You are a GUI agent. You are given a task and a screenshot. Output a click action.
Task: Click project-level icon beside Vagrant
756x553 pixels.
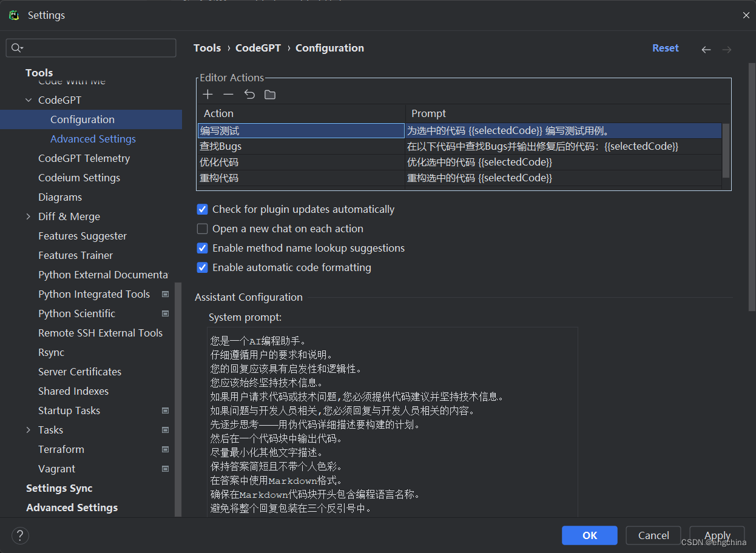coord(166,469)
